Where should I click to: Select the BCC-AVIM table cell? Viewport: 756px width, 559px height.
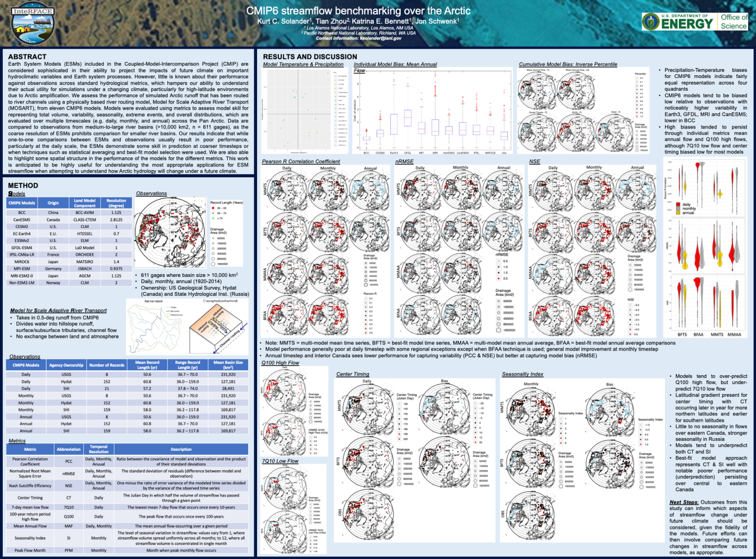coord(85,213)
